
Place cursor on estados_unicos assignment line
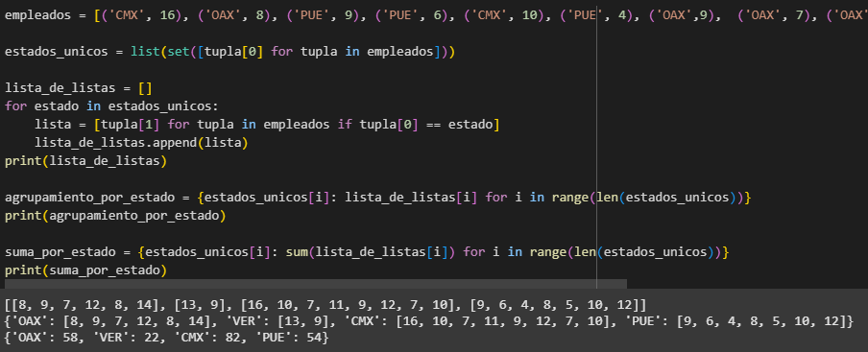229,52
